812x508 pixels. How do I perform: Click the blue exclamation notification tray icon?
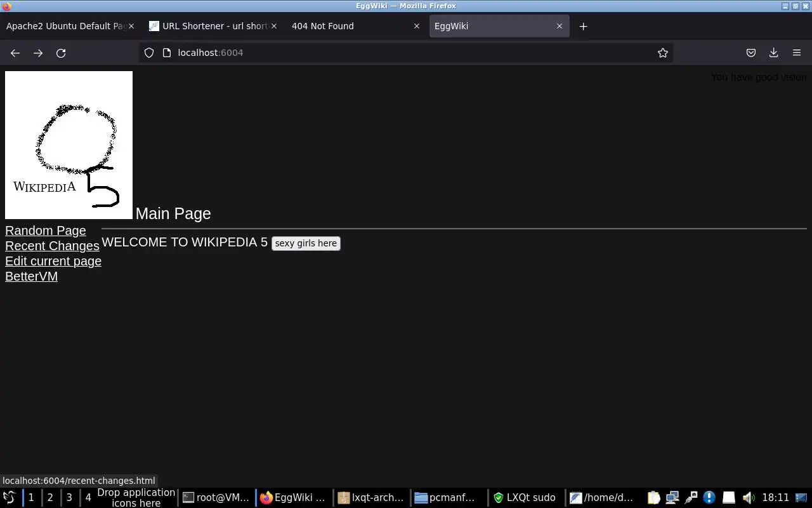click(709, 498)
